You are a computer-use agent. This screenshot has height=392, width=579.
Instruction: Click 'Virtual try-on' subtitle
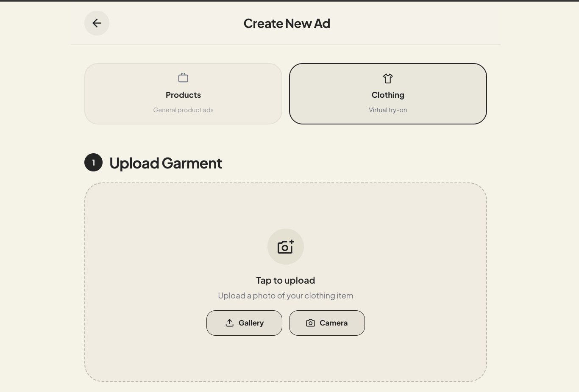click(x=388, y=110)
